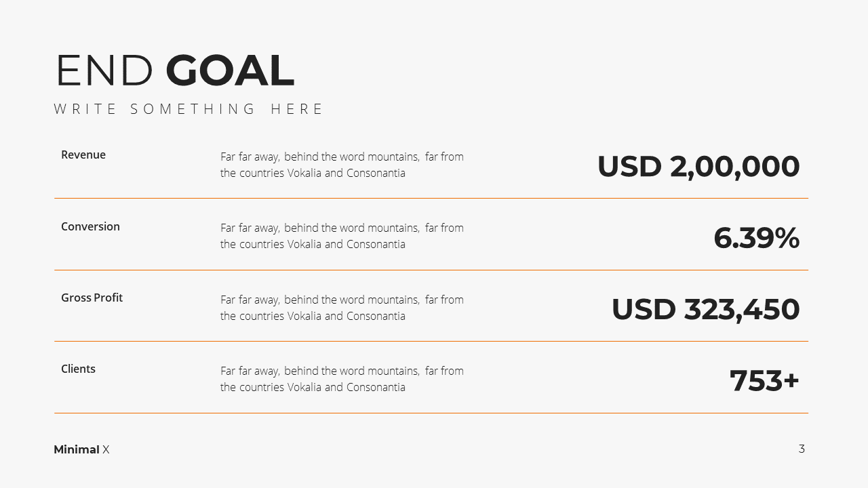This screenshot has width=868, height=488.
Task: Click the Clients row label
Action: pos(78,369)
